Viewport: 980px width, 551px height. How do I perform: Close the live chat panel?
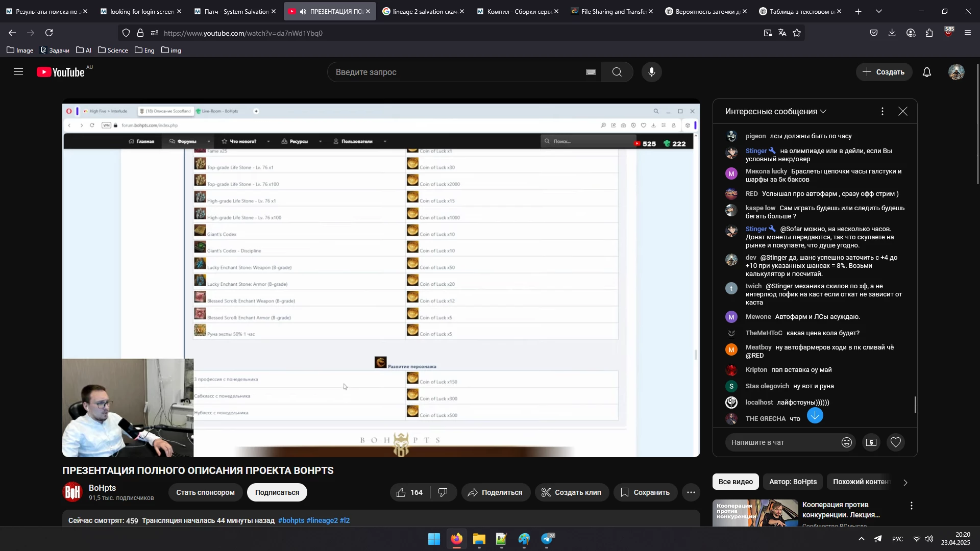coord(902,111)
